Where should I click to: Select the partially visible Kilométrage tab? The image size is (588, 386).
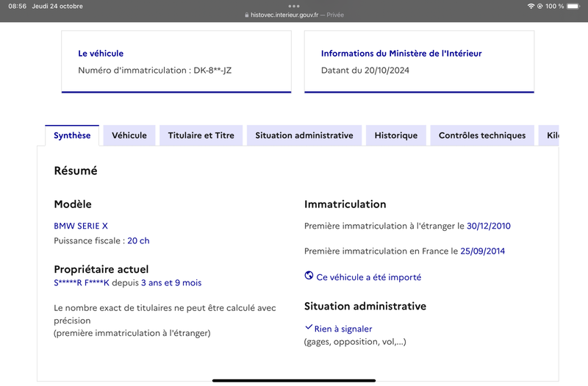[x=549, y=135]
